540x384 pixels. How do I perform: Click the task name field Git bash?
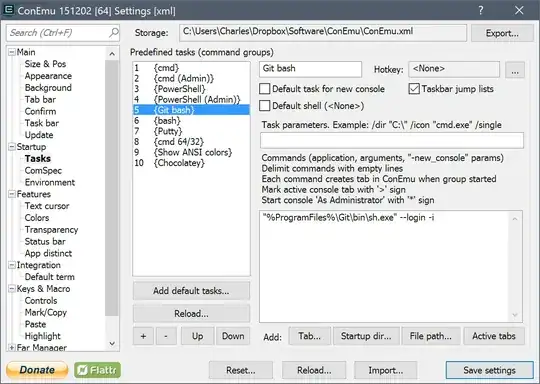click(310, 69)
